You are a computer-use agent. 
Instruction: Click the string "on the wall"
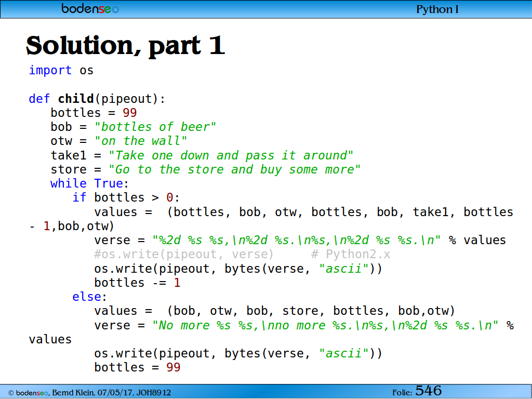(140, 141)
